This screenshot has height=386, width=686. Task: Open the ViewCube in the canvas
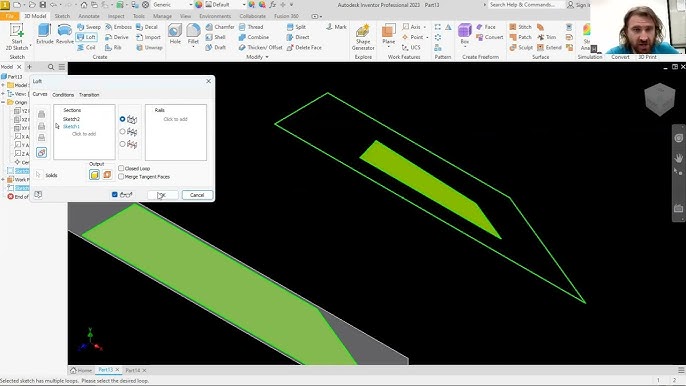660,99
